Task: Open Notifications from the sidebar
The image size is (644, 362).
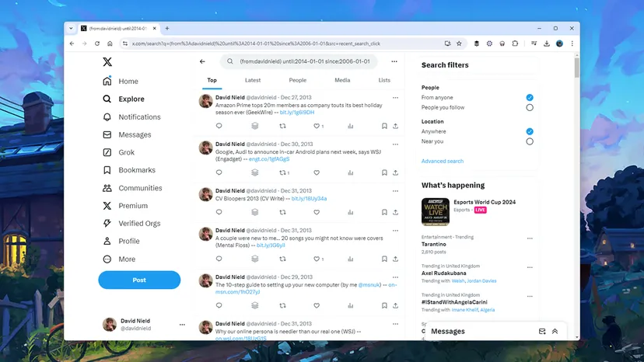Action: pos(131,117)
